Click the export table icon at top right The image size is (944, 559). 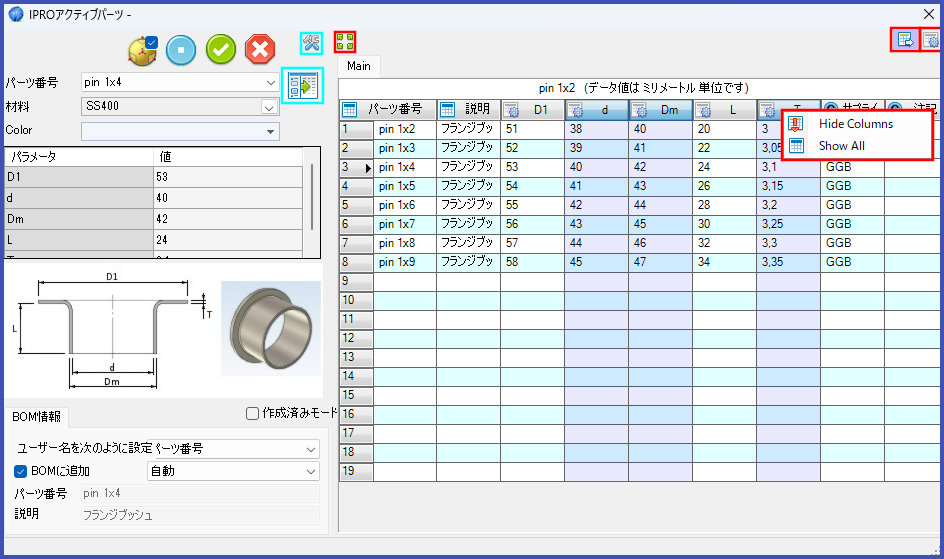click(905, 40)
